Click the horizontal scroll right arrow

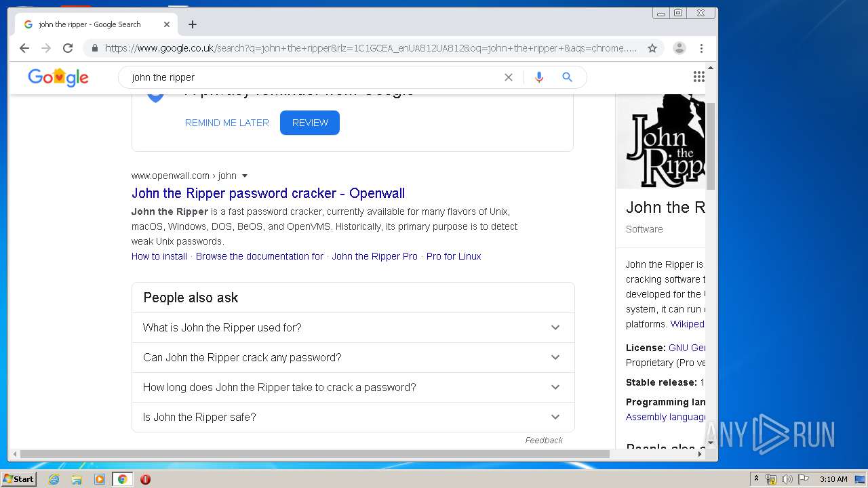700,454
